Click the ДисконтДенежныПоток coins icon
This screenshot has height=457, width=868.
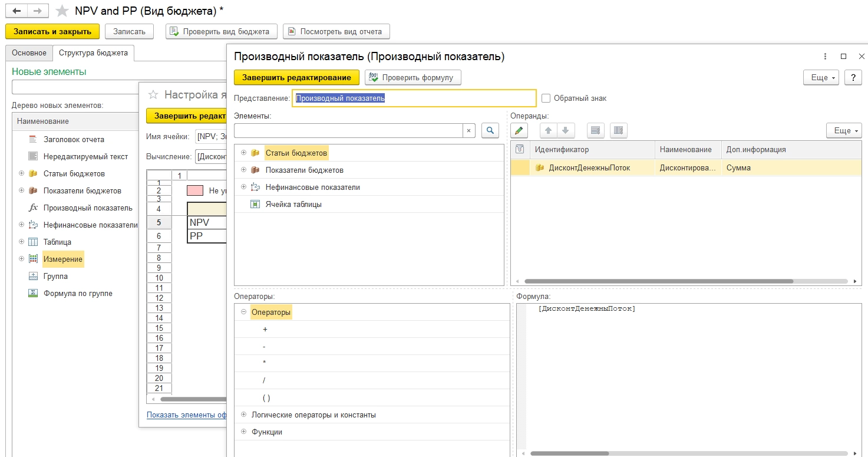(539, 168)
